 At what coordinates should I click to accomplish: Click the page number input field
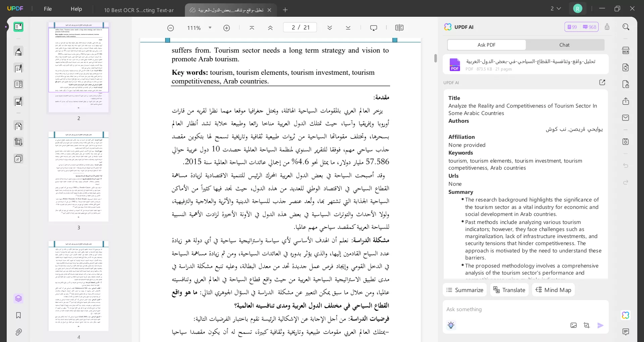(x=300, y=27)
